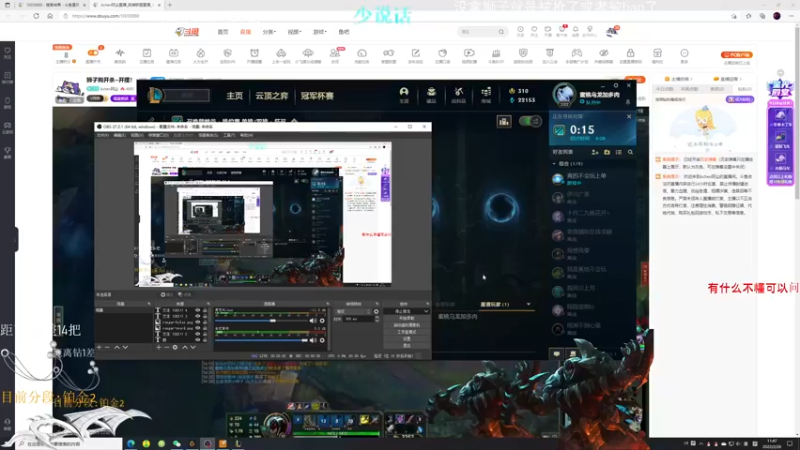Go to Douyu 直播 navigation item
This screenshot has width=800, height=450.
(245, 32)
